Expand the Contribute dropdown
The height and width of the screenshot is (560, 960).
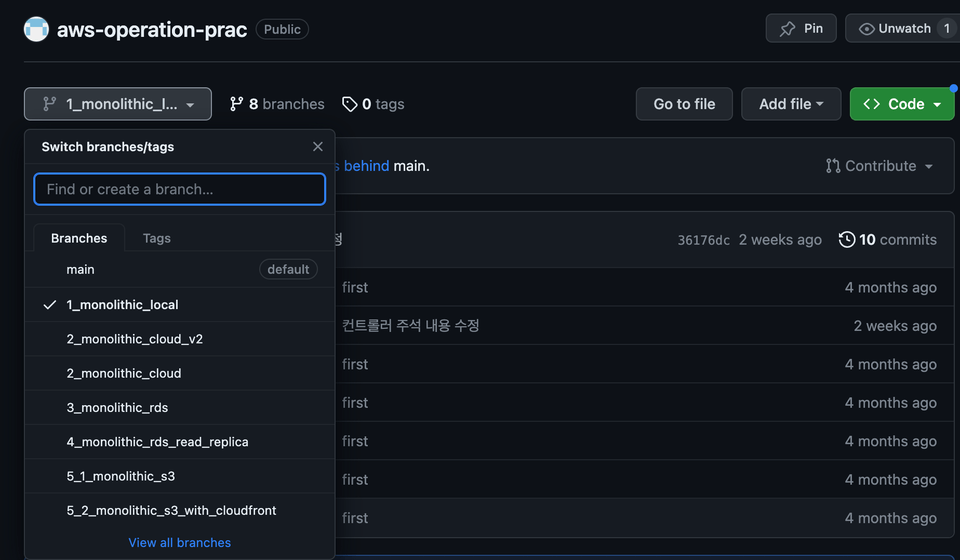[x=879, y=166]
